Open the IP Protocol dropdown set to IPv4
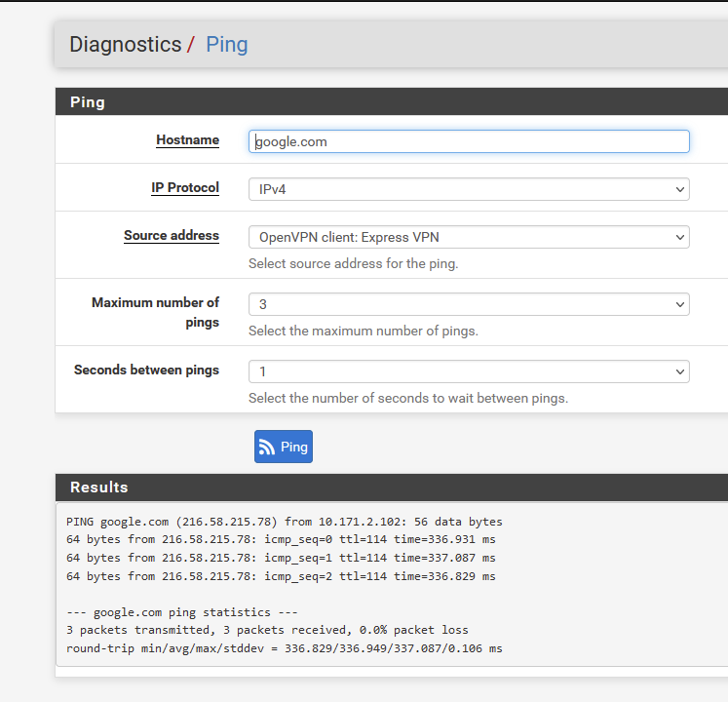Viewport: 728px width, 702px height. click(x=469, y=189)
